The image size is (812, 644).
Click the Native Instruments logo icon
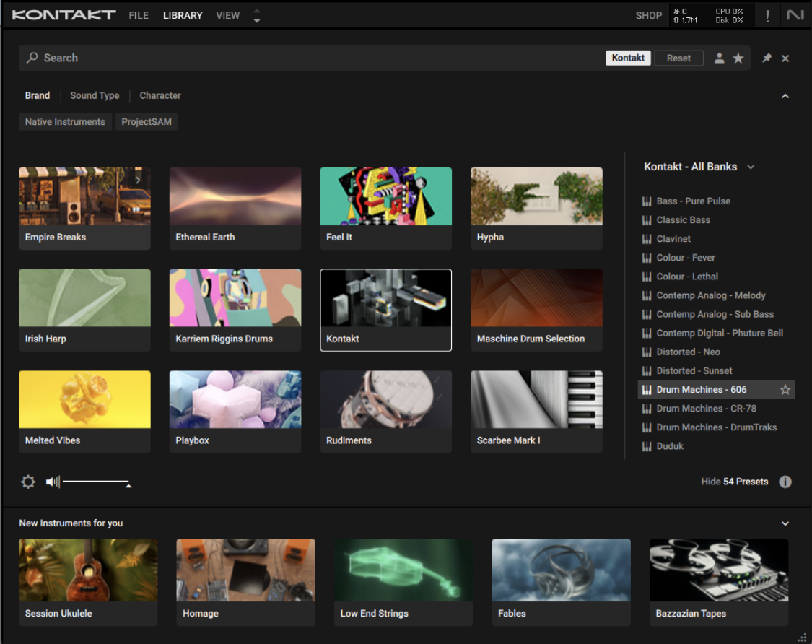tap(795, 15)
